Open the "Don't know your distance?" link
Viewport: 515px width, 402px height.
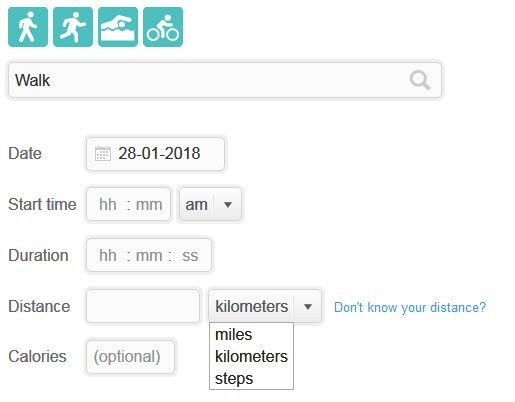410,307
